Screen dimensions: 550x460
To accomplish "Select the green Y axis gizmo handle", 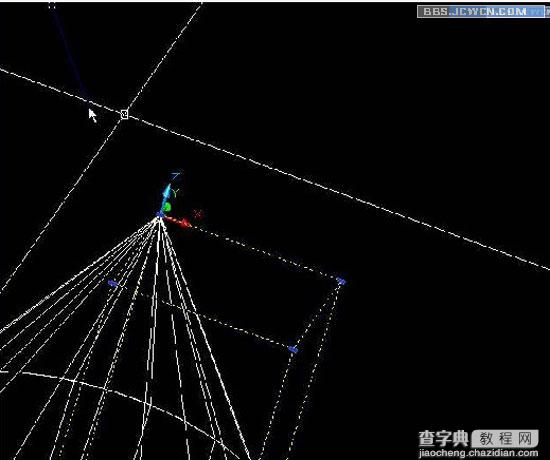I will click(167, 207).
